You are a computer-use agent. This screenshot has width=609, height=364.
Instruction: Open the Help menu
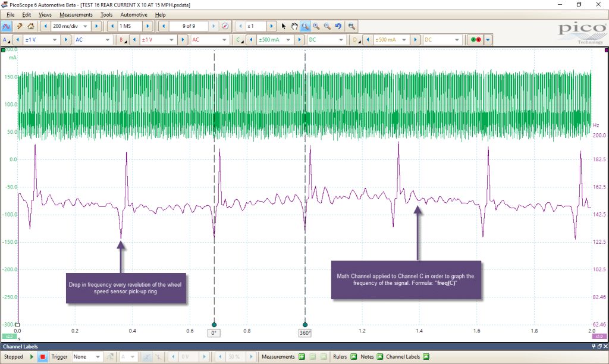pos(161,15)
